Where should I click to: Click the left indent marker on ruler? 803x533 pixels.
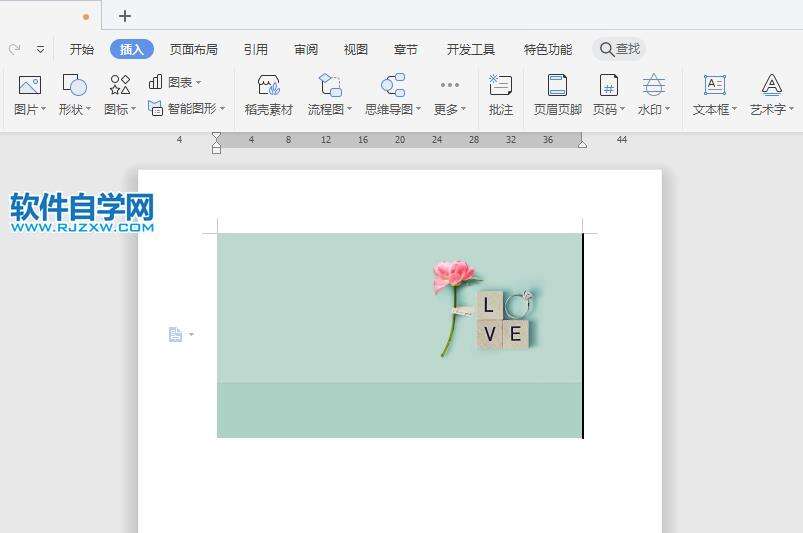217,143
